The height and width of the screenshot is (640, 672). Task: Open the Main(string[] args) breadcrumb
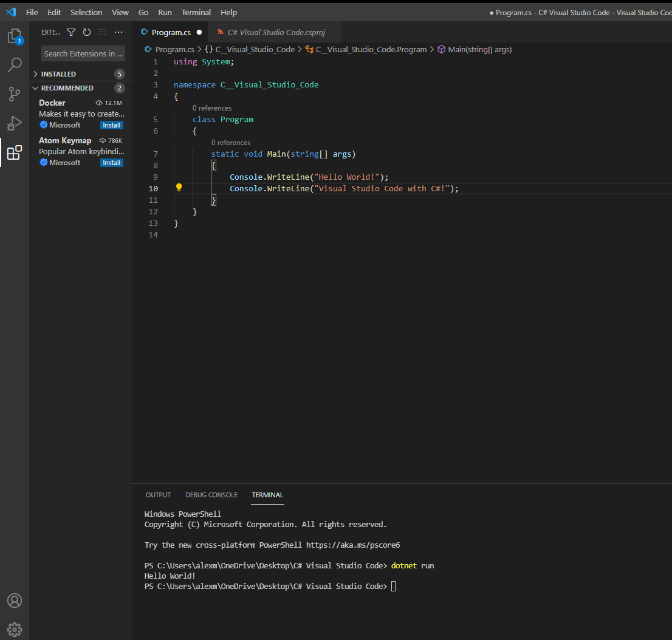pos(479,49)
